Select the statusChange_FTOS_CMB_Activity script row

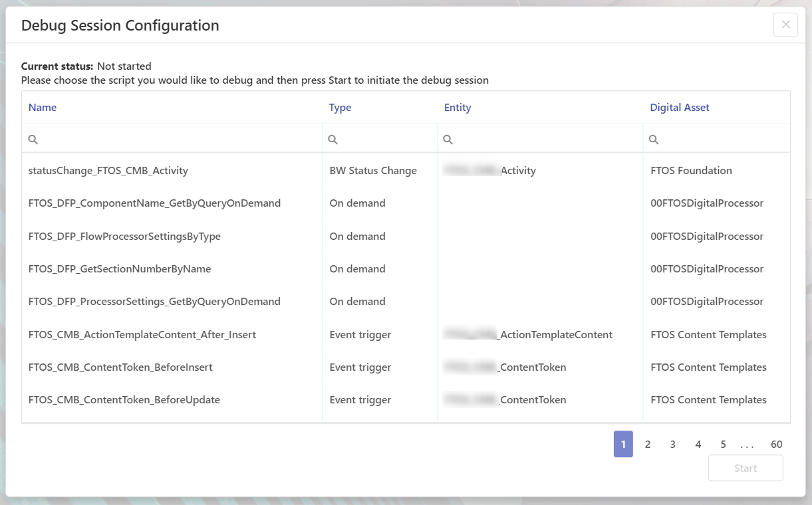pos(108,171)
